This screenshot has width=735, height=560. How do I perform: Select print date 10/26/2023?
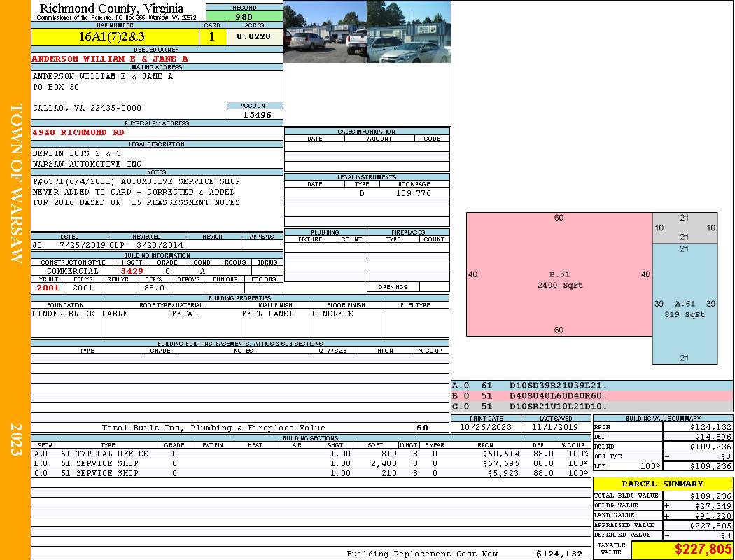click(x=486, y=428)
